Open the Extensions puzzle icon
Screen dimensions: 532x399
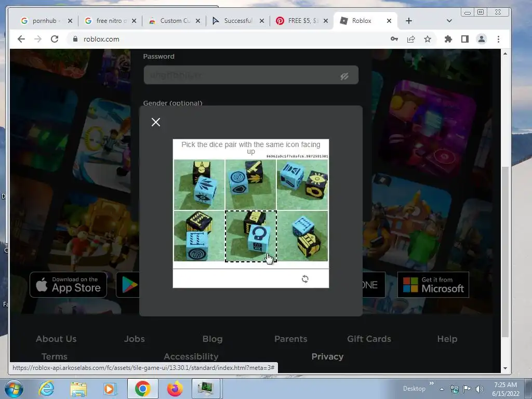point(448,39)
